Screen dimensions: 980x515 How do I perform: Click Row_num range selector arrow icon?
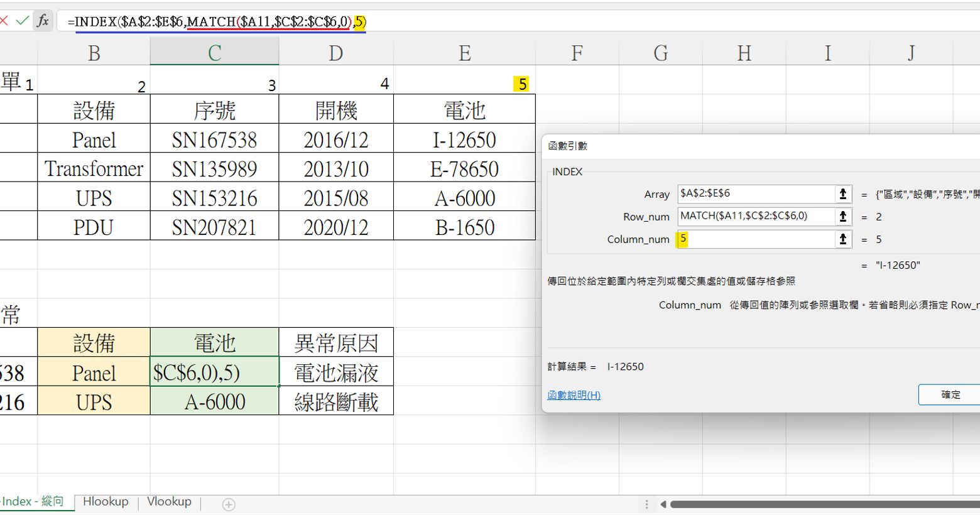[x=843, y=217]
